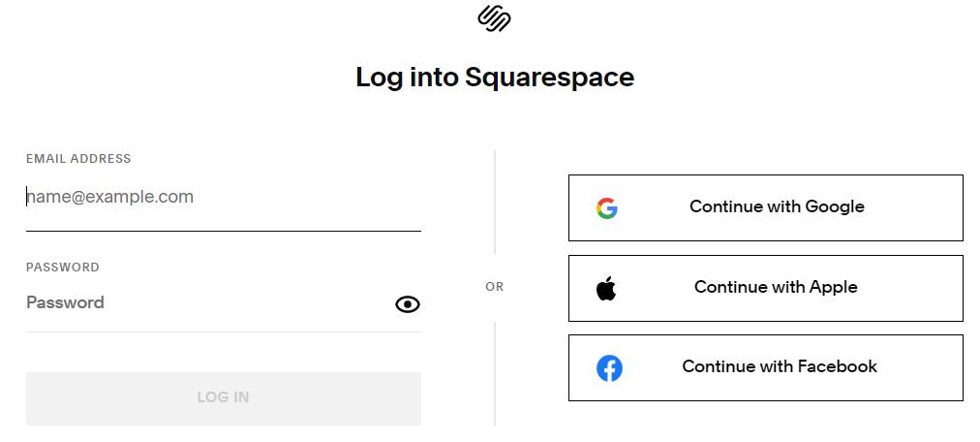Click the vertical divider line above OR
This screenshot has height=442, width=980.
(495, 202)
